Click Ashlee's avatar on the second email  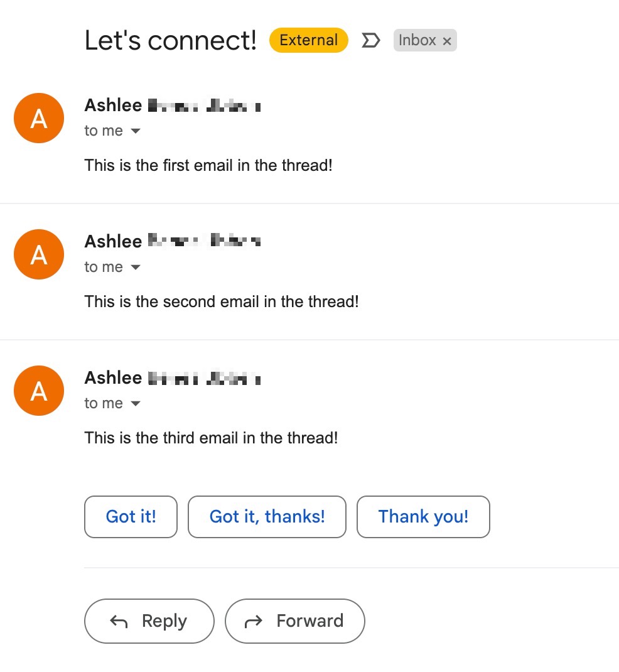click(x=38, y=254)
